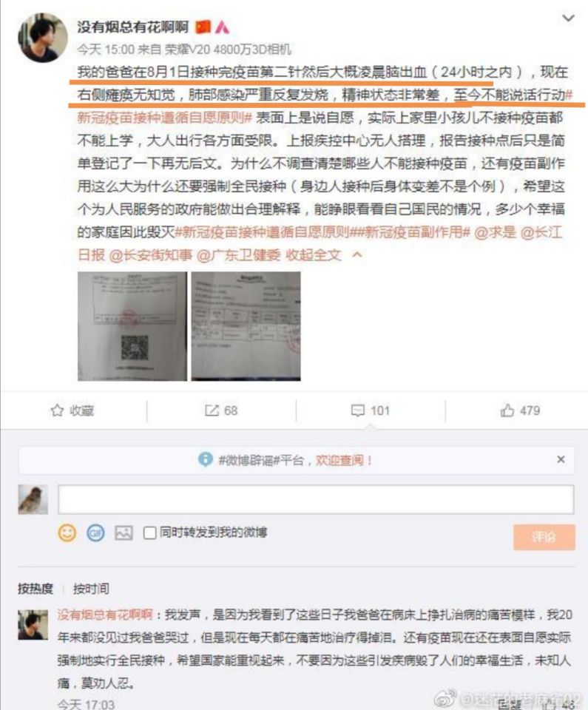Open the first attached document photo
The height and width of the screenshot is (710, 588).
pyautogui.click(x=132, y=326)
